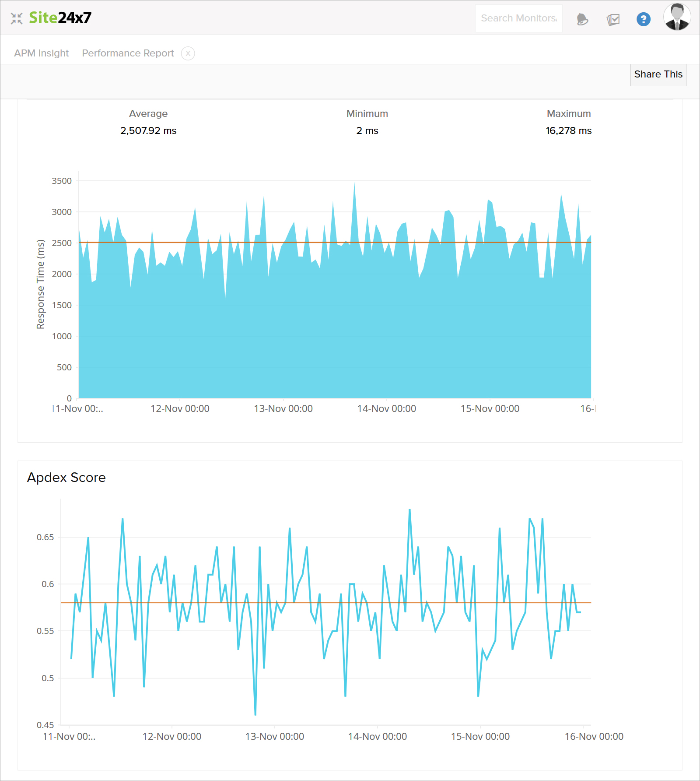
Task: Click the Share This button
Action: [658, 74]
